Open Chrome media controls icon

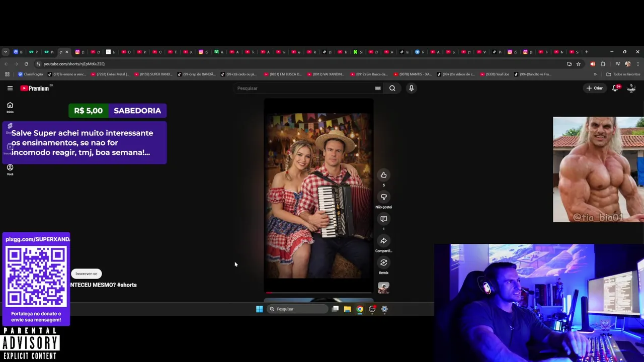617,64
